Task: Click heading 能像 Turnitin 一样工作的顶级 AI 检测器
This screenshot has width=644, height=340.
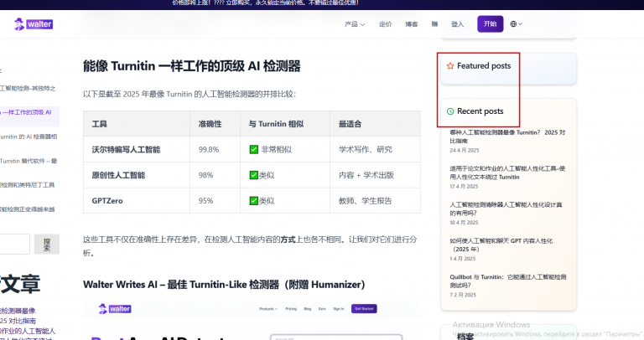Action: coord(191,66)
